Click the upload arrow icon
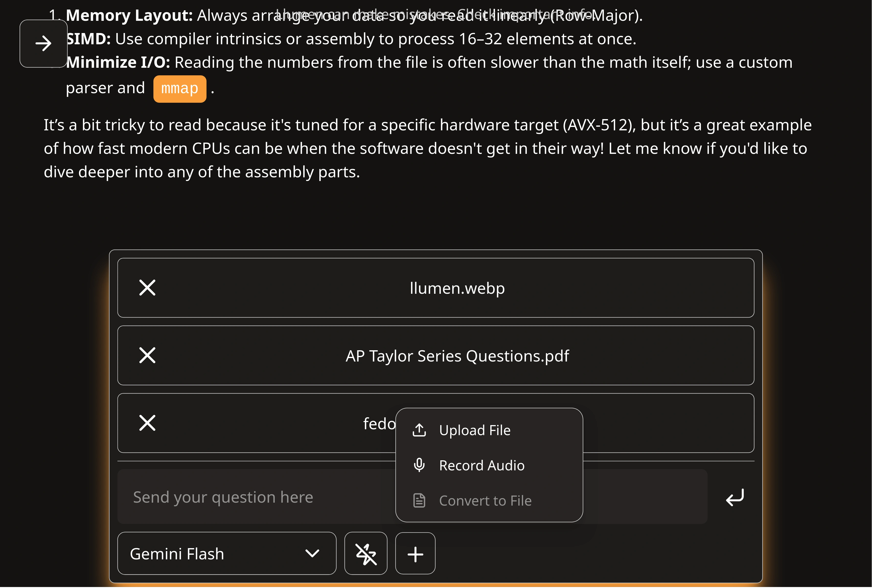 pyautogui.click(x=419, y=430)
